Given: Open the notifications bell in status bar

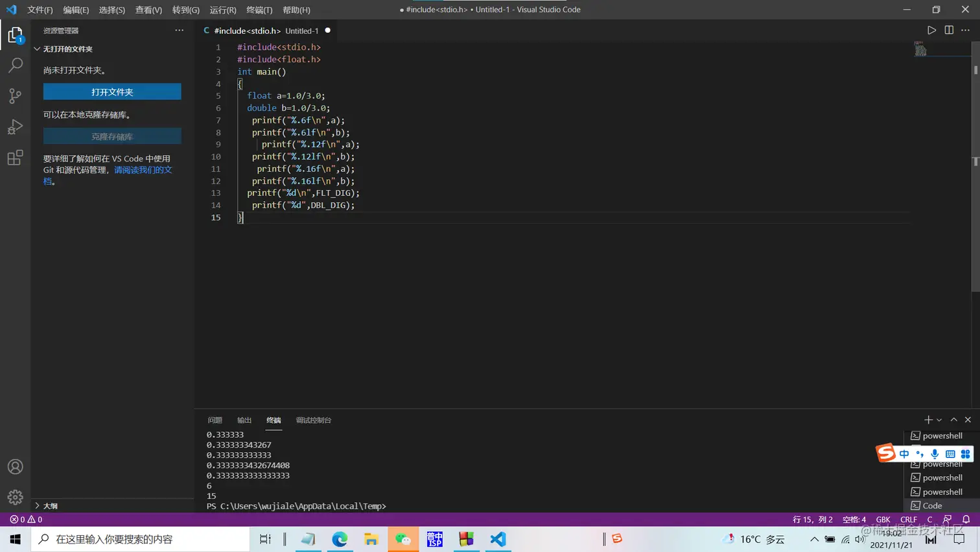Looking at the screenshot, I should coord(966,520).
